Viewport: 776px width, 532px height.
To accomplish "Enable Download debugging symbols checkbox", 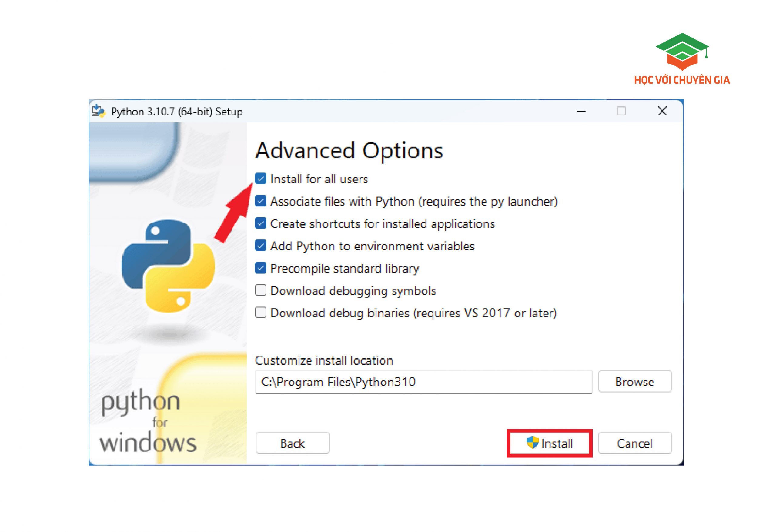I will coord(260,290).
